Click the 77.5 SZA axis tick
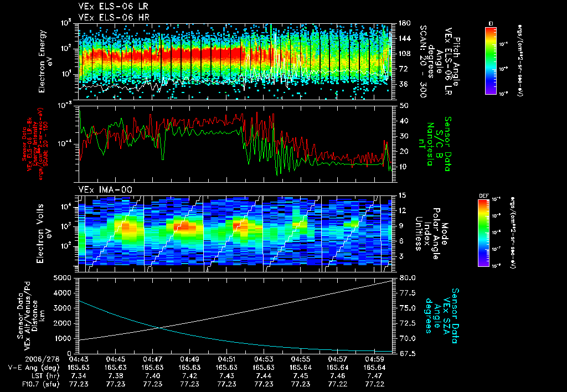Screen dimensions: 567x392 tap(407, 293)
